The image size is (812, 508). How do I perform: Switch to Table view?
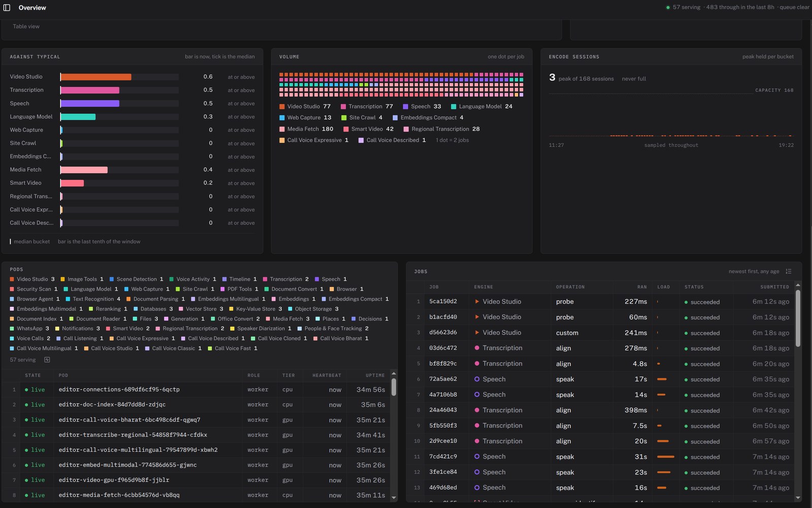tap(26, 26)
